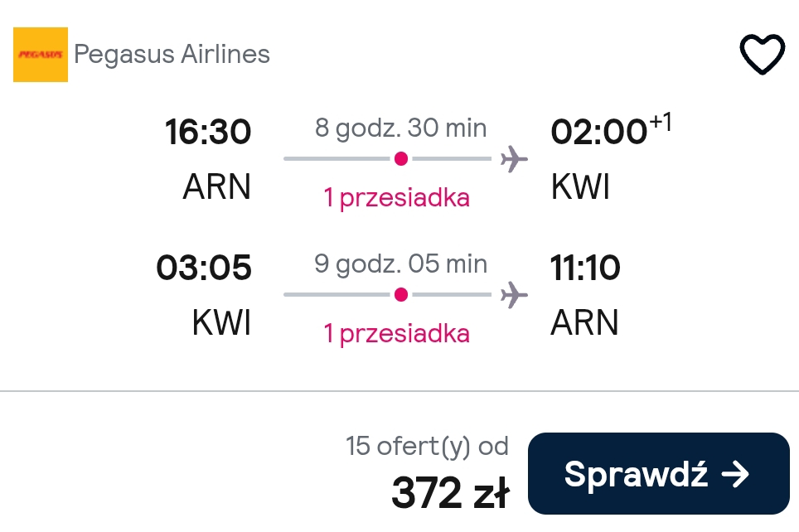Click the 372 zł price

(450, 493)
